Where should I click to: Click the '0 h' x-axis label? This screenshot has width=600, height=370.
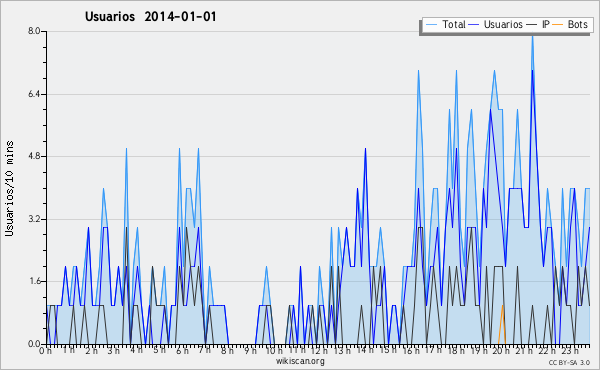click(45, 351)
